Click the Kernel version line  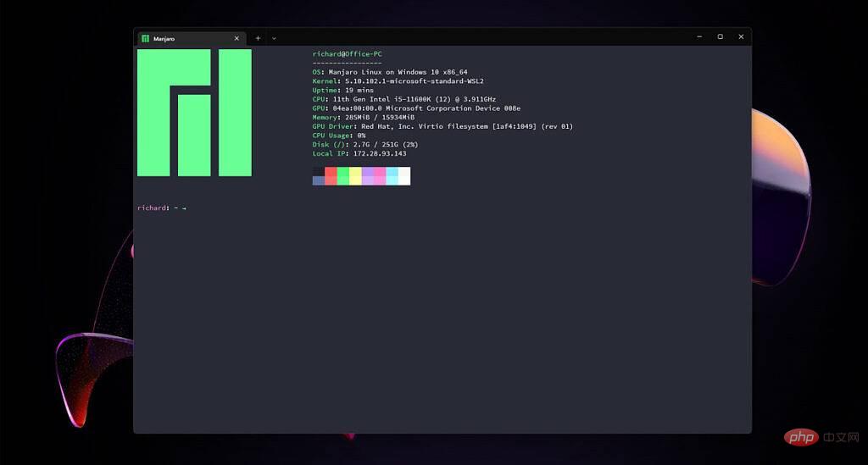398,80
